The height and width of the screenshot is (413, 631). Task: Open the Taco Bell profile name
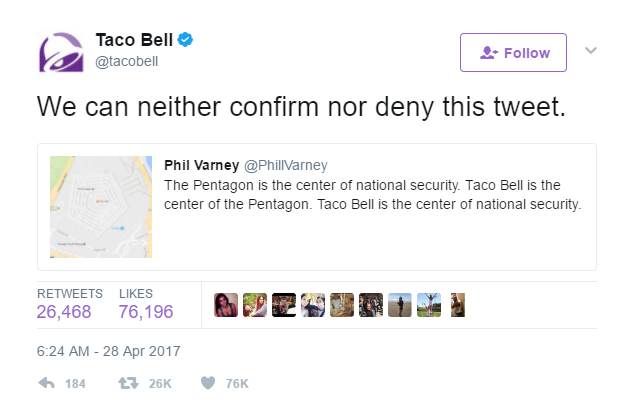134,40
